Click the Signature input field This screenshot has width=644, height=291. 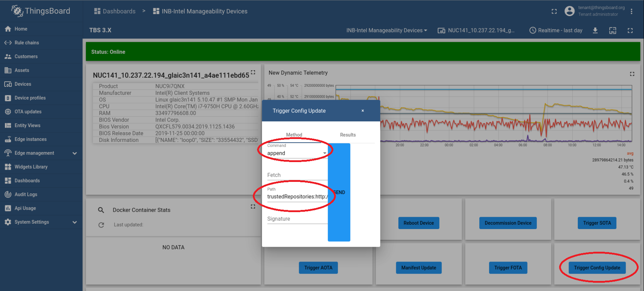pyautogui.click(x=297, y=219)
